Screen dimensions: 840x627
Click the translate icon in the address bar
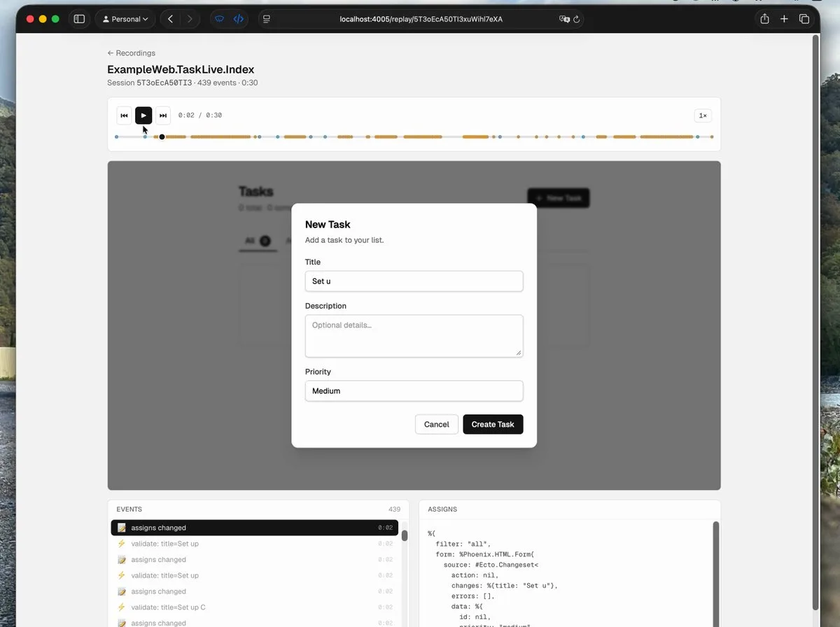click(x=564, y=19)
